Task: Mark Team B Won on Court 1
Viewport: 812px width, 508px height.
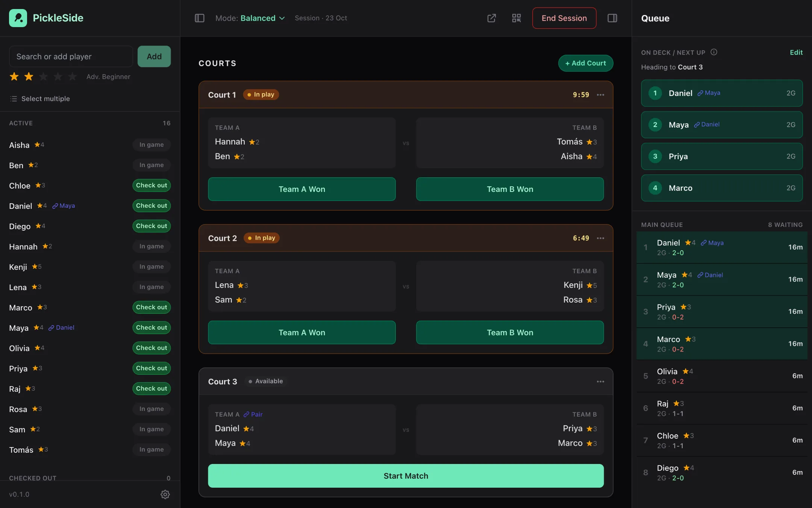Action: coord(510,189)
